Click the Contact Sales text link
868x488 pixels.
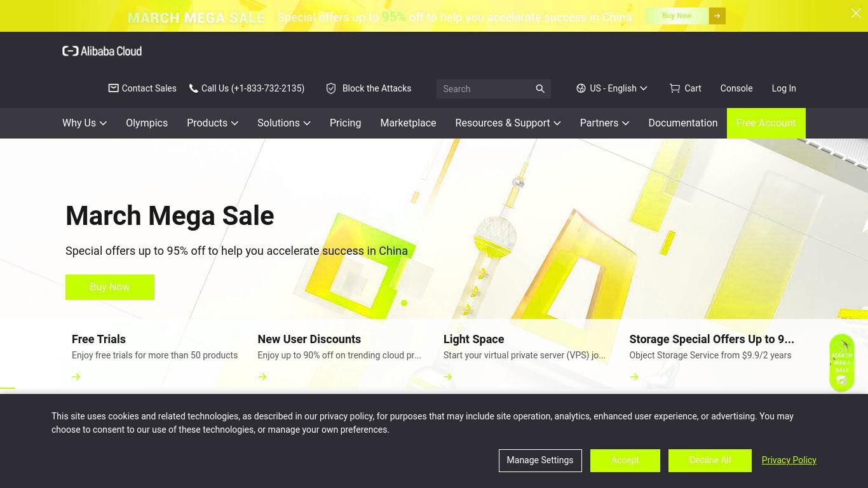pyautogui.click(x=149, y=88)
